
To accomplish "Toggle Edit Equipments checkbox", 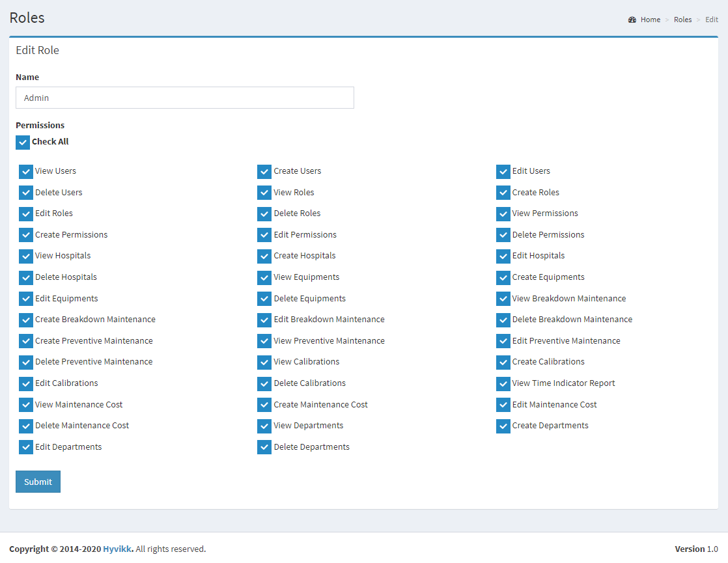I will (x=26, y=299).
